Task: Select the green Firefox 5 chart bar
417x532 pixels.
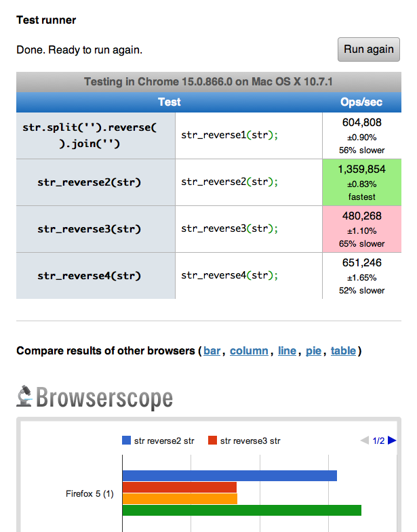Action: pos(242,510)
